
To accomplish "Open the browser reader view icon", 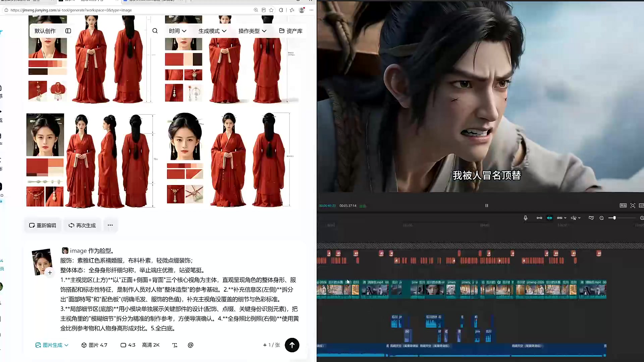I will (x=264, y=10).
